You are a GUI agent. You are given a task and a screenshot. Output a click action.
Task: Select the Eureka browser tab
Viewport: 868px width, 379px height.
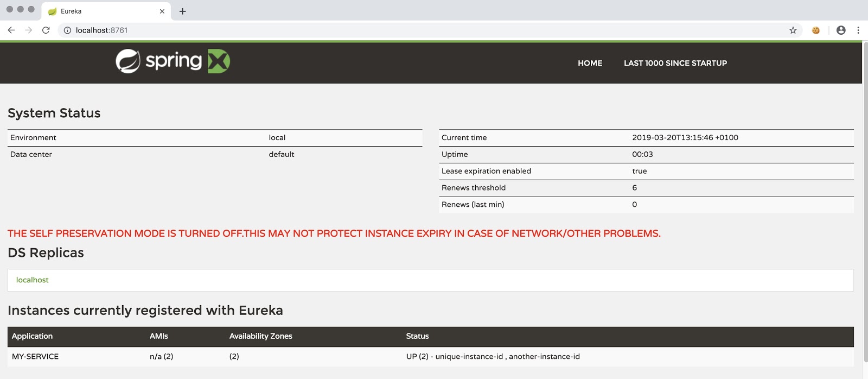(106, 11)
